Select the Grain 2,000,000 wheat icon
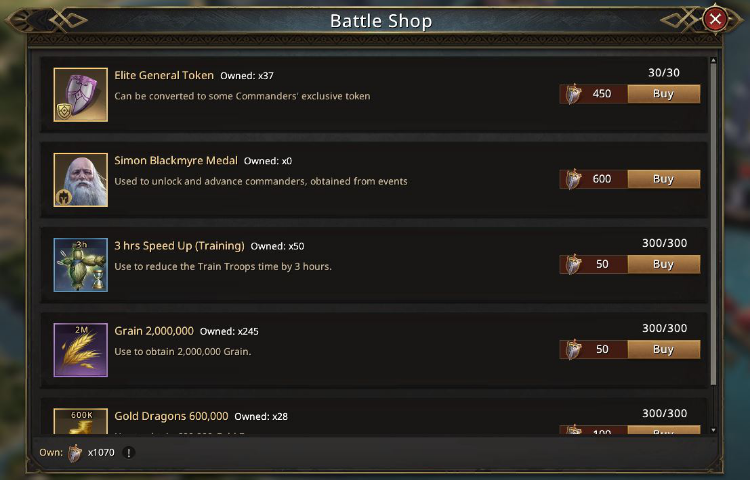750x480 pixels. [x=80, y=350]
